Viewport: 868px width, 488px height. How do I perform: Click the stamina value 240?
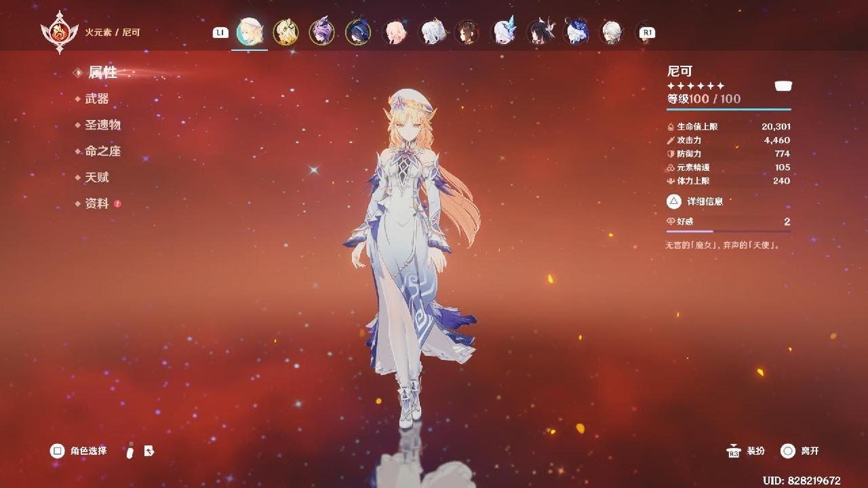tap(782, 181)
